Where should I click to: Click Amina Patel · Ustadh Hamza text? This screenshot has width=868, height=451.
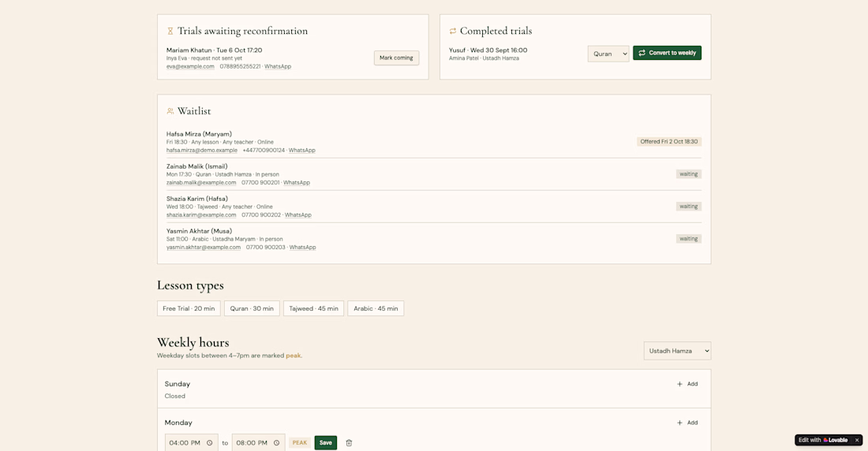tap(484, 58)
